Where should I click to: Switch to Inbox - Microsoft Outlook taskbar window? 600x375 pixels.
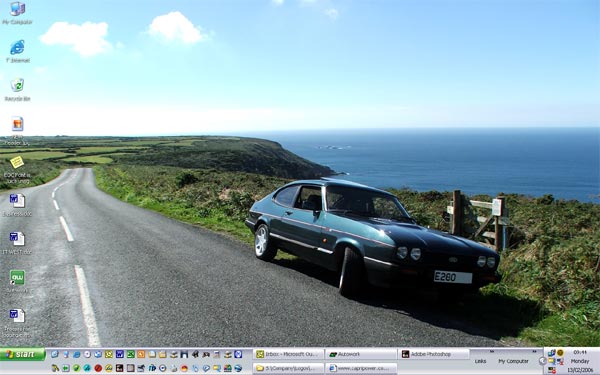click(x=289, y=354)
